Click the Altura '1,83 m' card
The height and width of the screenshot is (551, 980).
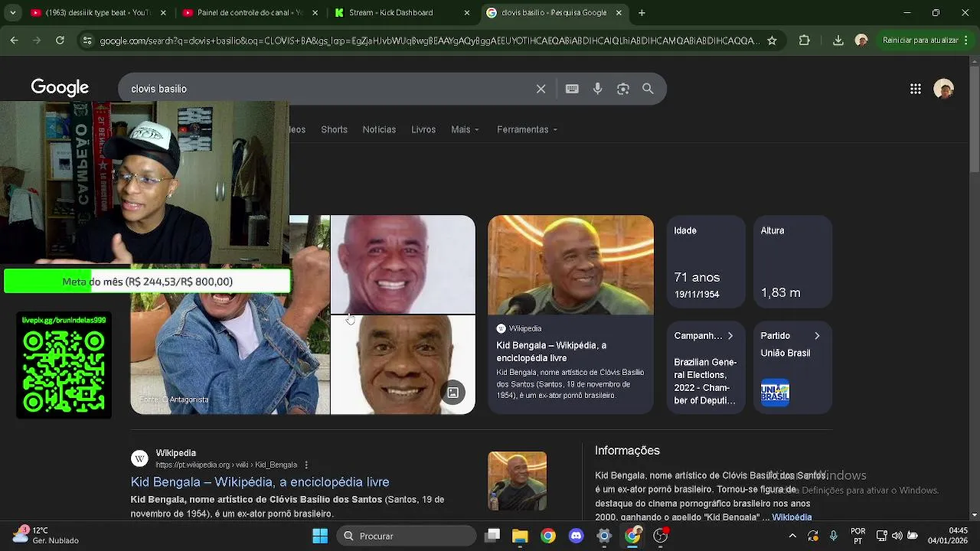point(792,262)
